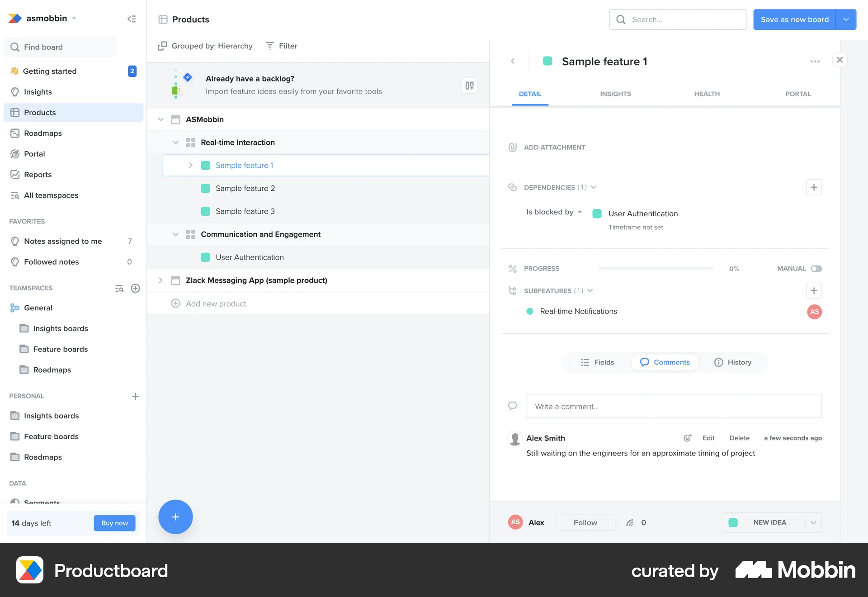Open the Insights tab of Sample feature 1
The height and width of the screenshot is (597, 868).
tap(615, 94)
